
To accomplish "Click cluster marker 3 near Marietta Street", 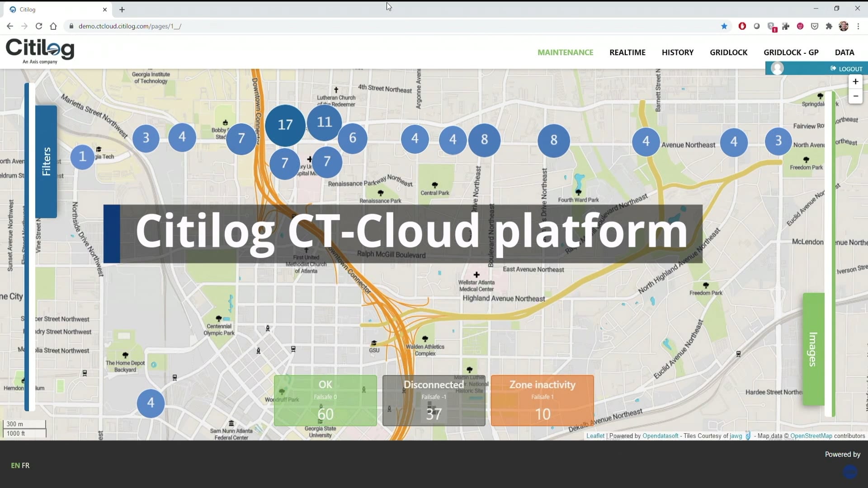I will 146,138.
